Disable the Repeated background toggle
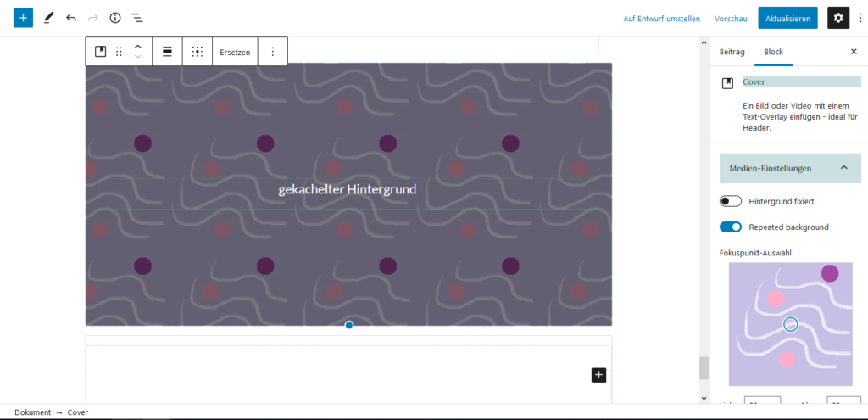Screen dimensions: 868x420 point(730,227)
